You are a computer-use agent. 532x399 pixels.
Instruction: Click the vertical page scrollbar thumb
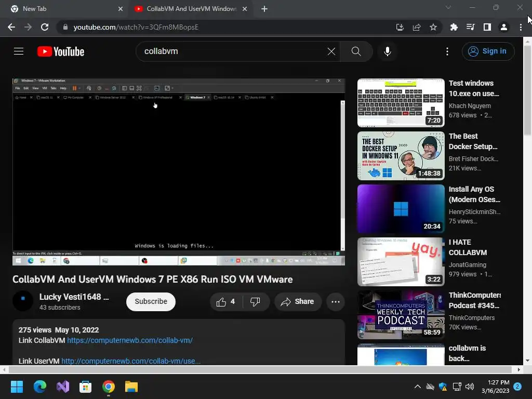527,90
